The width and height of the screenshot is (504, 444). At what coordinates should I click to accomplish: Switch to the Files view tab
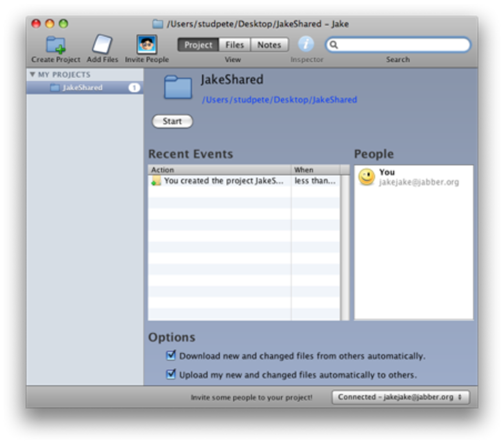coord(234,45)
